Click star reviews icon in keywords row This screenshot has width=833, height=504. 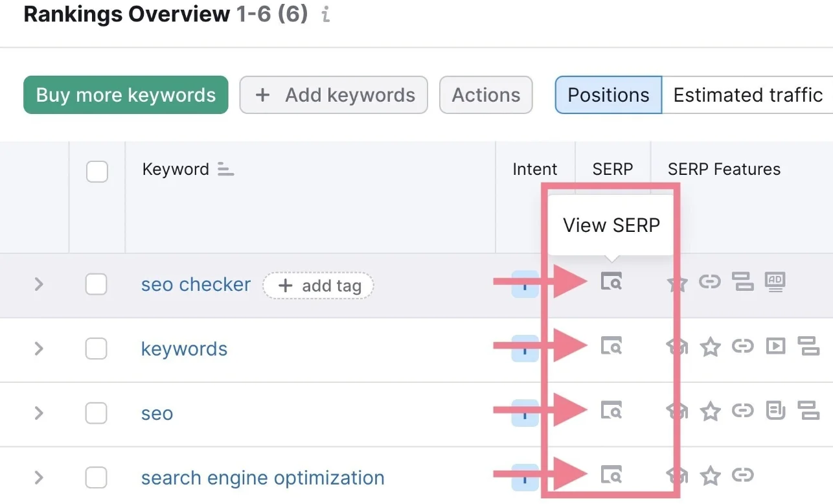[x=711, y=347]
